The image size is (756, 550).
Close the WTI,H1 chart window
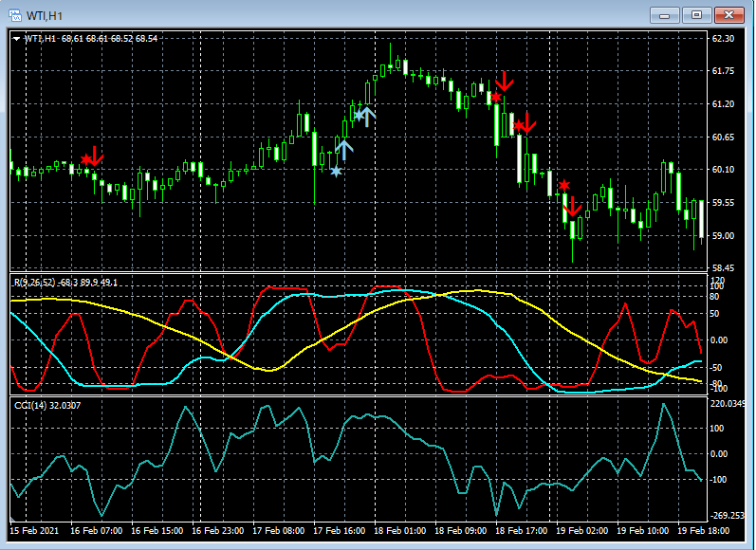point(728,14)
